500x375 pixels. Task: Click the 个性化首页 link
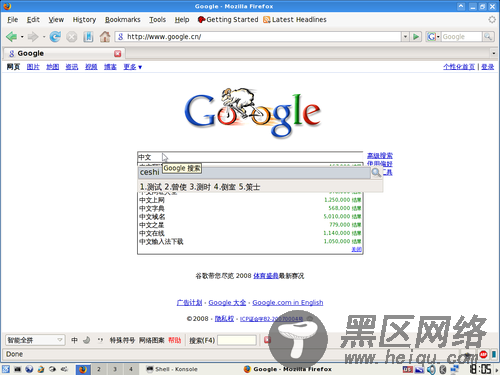pyautogui.click(x=459, y=67)
